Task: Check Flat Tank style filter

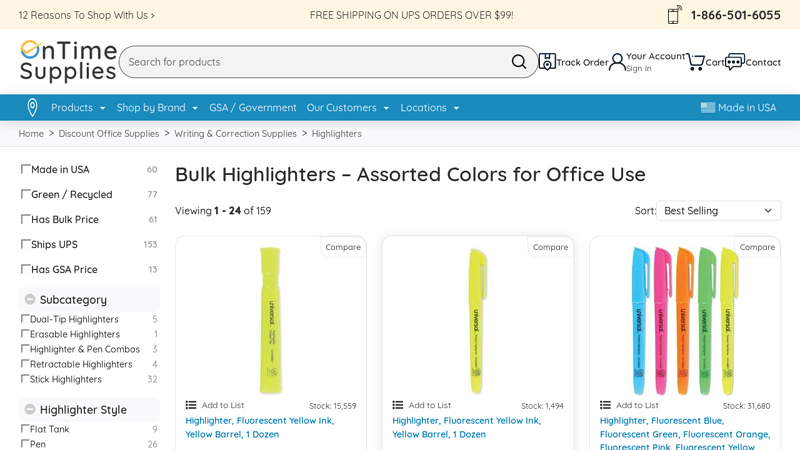Action: (x=24, y=429)
